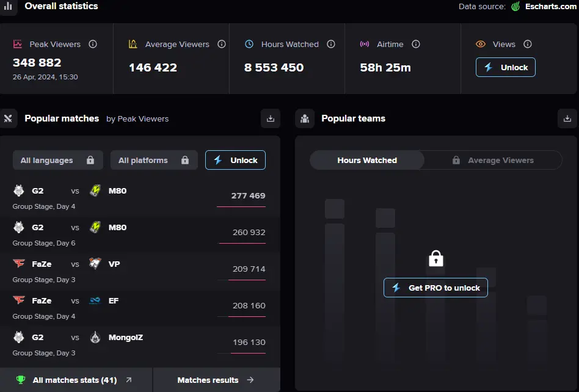Click the Eternal Fire team logo
The image size is (579, 392).
tap(95, 300)
